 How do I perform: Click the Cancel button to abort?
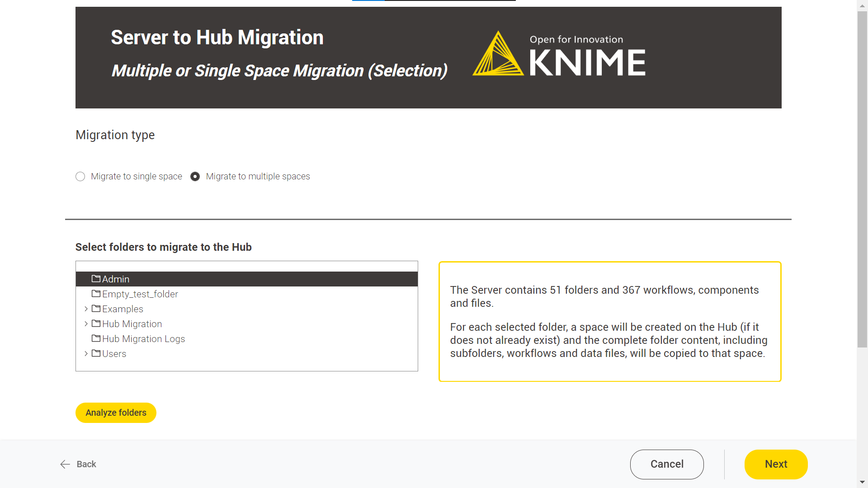click(x=666, y=464)
